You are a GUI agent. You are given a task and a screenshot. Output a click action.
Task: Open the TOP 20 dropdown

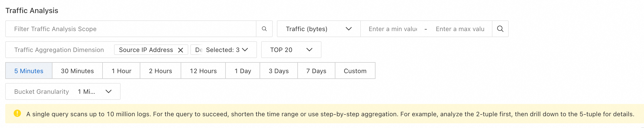[291, 50]
